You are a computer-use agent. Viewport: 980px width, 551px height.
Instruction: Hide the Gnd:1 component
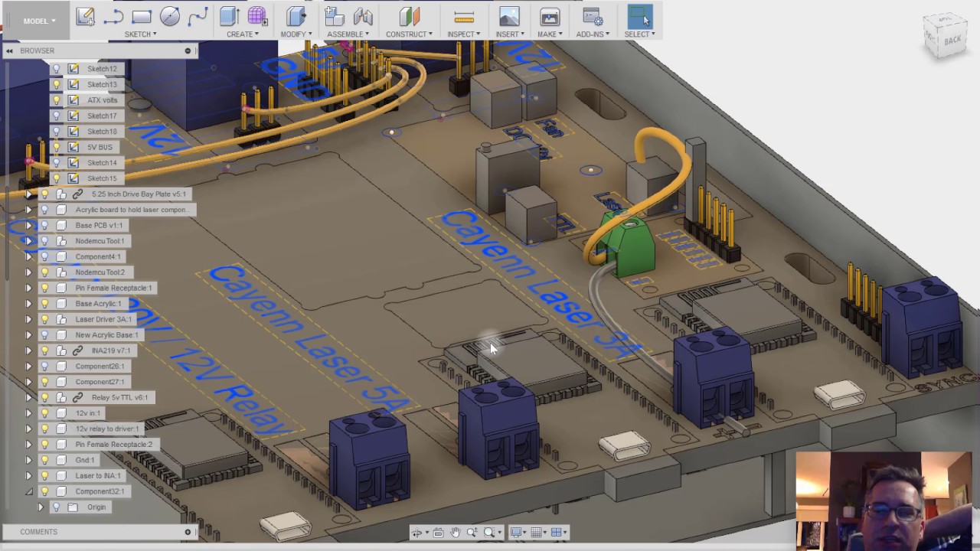click(44, 460)
